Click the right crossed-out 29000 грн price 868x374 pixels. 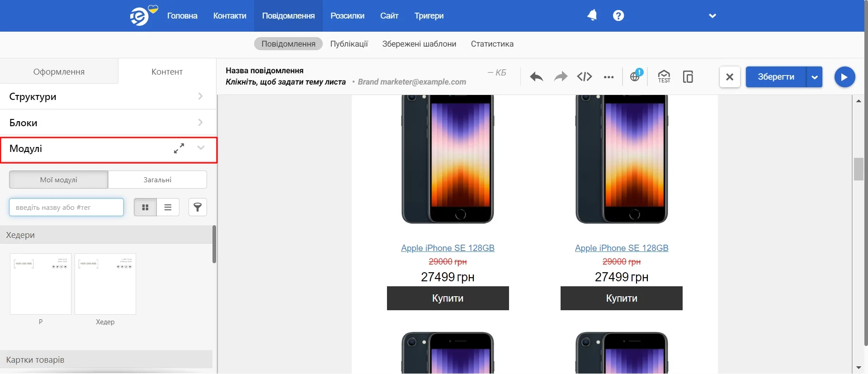[622, 261]
